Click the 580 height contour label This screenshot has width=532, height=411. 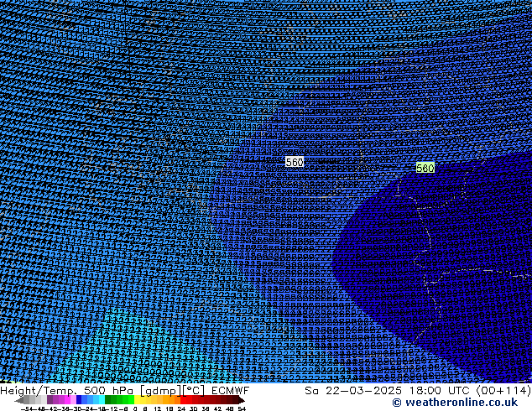pyautogui.click(x=425, y=168)
